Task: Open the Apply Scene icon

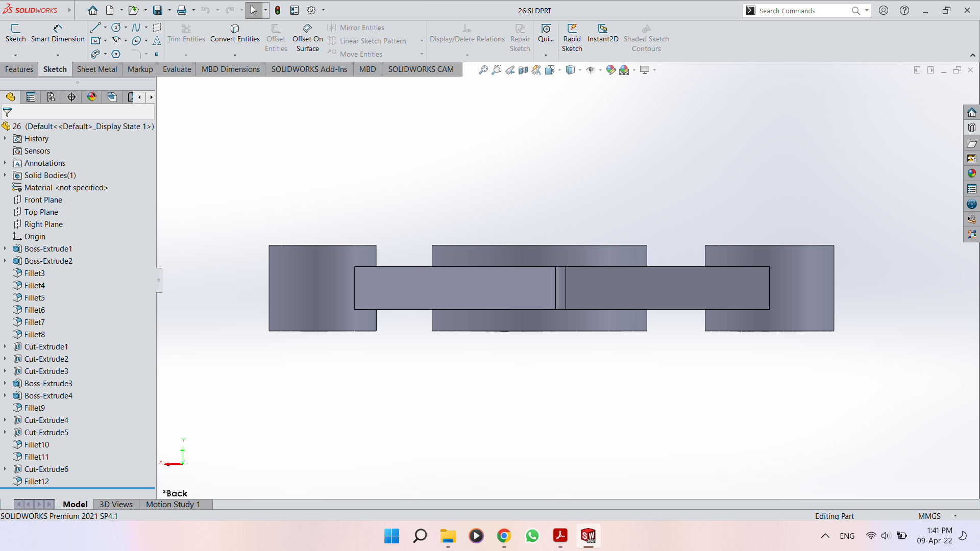Action: tap(624, 70)
